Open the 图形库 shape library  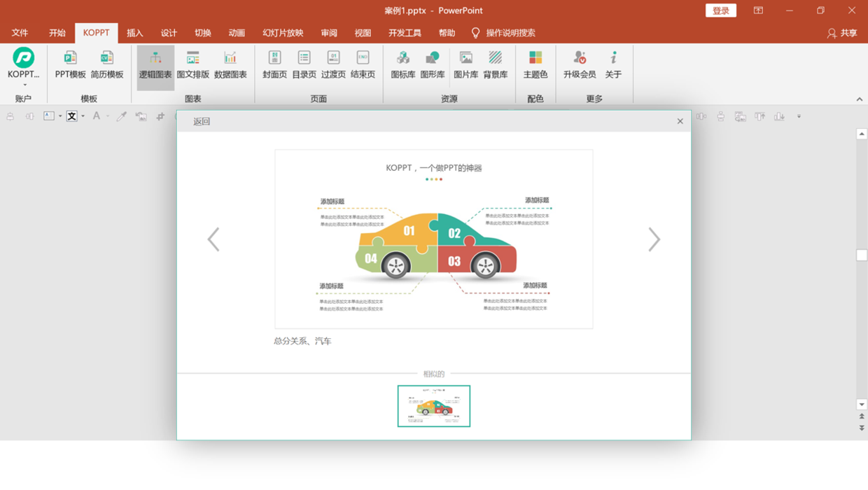[x=433, y=65]
